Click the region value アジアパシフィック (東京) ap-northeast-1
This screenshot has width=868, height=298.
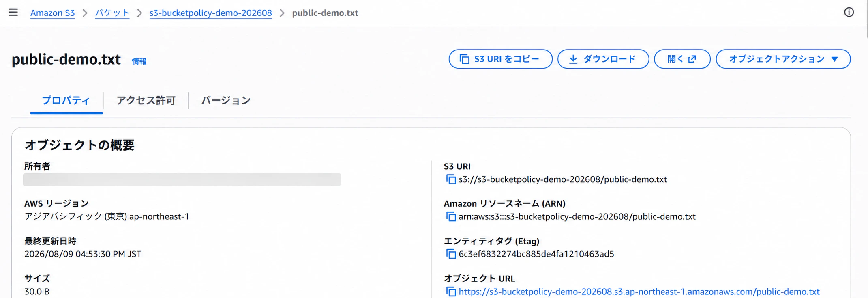(107, 216)
